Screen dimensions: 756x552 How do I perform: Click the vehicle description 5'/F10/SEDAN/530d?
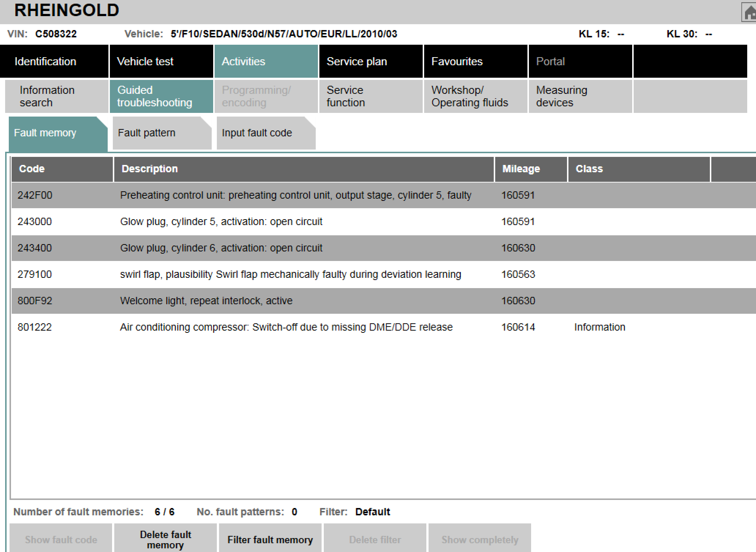(x=284, y=34)
